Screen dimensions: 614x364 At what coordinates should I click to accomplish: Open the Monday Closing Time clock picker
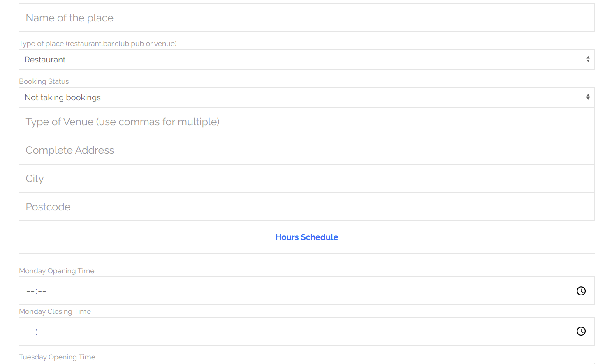coord(581,331)
